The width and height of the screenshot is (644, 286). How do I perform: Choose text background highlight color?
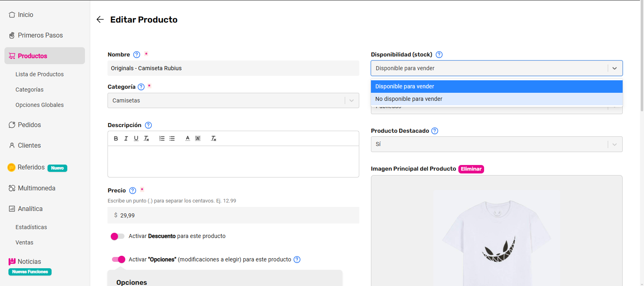coord(198,138)
